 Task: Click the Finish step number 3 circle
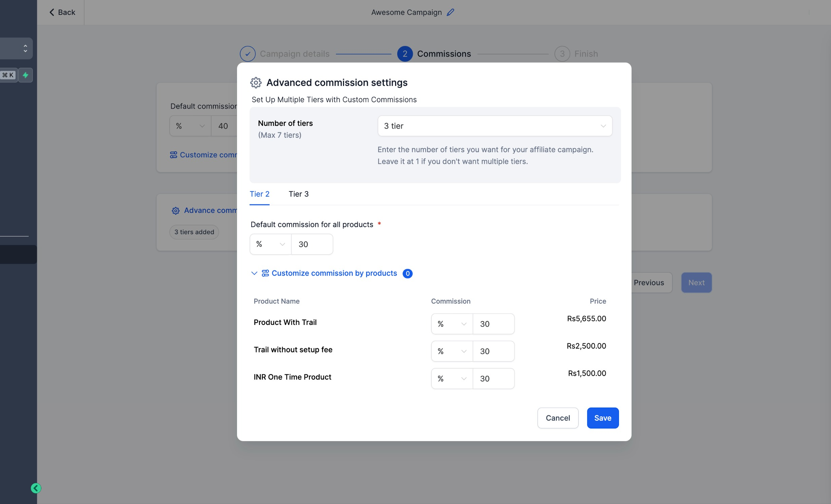click(x=562, y=54)
